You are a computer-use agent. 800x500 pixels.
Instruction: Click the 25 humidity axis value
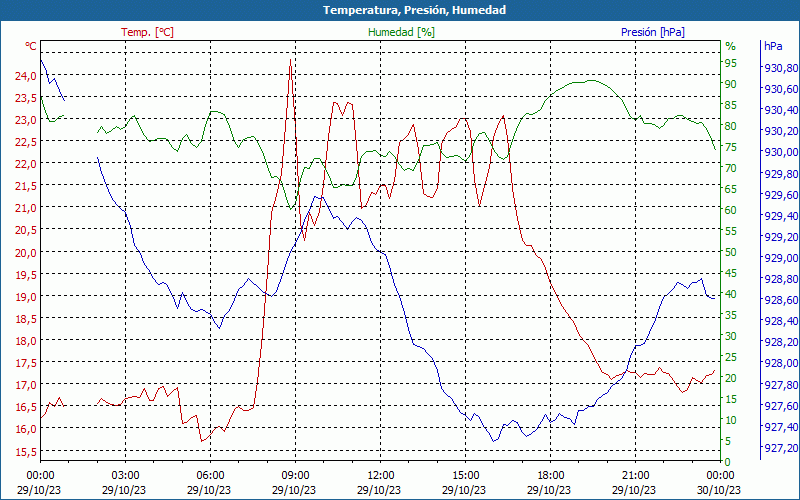point(731,357)
